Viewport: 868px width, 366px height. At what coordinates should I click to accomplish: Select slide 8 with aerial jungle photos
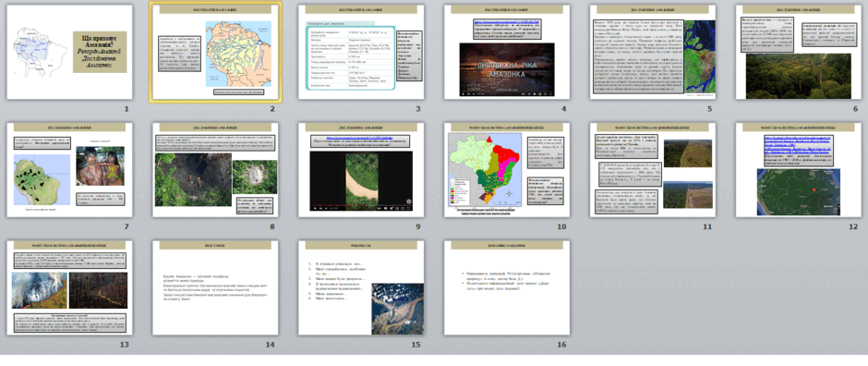tap(215, 169)
